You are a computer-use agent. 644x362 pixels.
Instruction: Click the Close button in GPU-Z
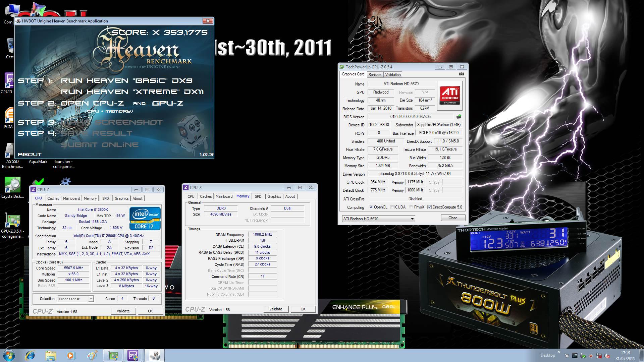[x=453, y=218]
